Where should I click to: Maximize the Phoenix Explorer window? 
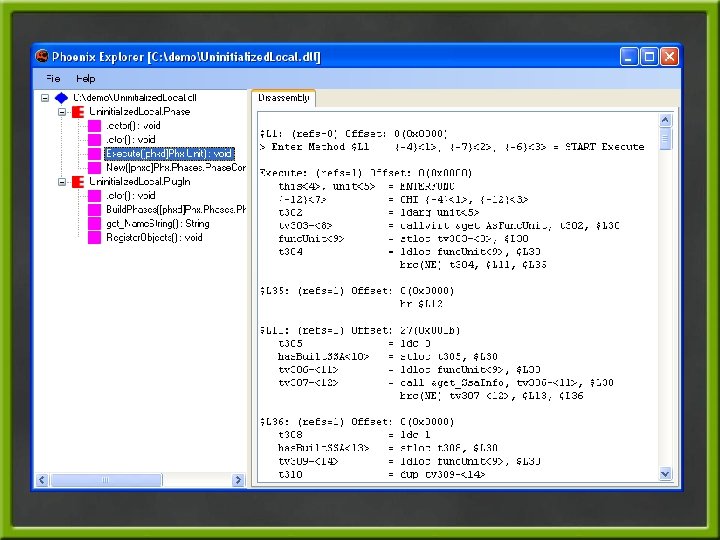coord(649,57)
